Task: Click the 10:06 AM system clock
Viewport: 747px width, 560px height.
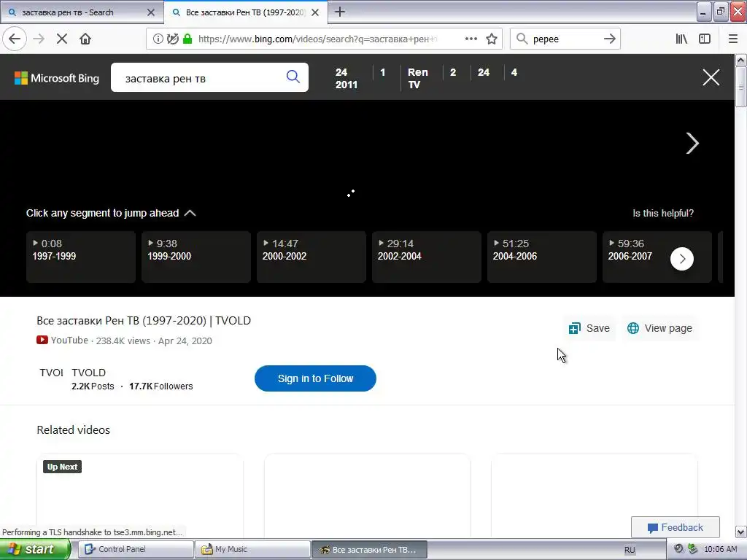Action: pyautogui.click(x=720, y=550)
